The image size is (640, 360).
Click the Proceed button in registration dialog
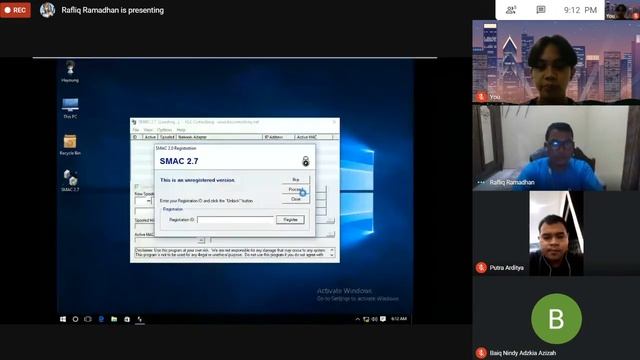click(296, 189)
